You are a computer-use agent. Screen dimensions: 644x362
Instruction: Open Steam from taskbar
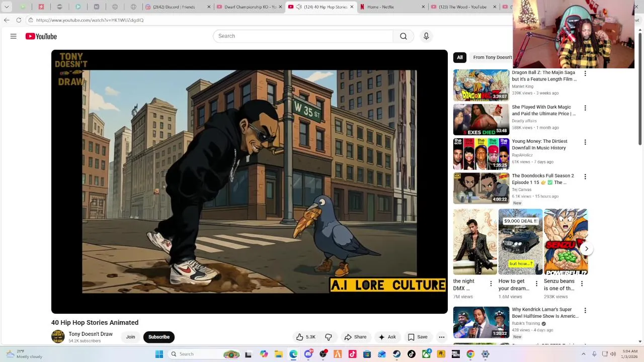point(397,354)
